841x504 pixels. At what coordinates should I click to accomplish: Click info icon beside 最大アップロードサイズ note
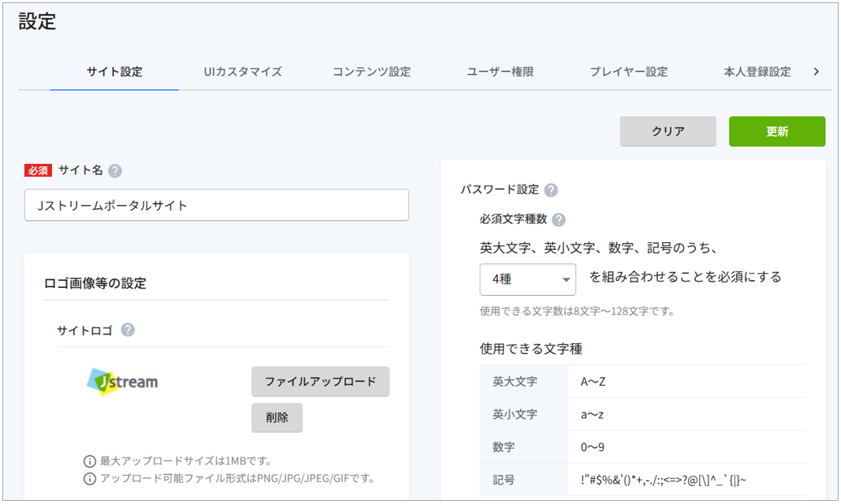click(90, 461)
